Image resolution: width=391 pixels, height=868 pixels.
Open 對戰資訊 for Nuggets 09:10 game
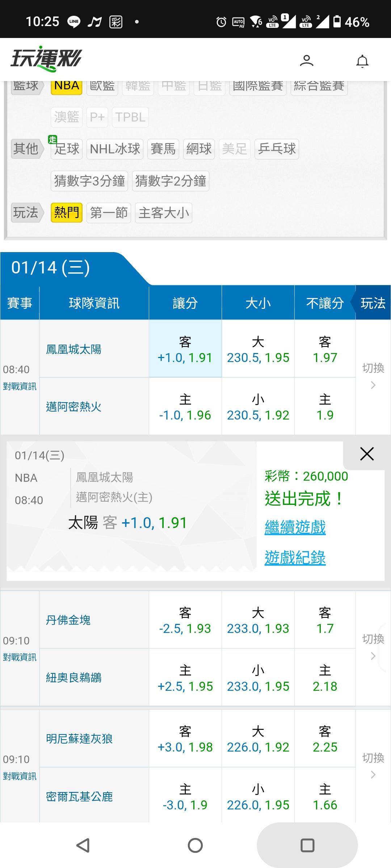pos(20,657)
